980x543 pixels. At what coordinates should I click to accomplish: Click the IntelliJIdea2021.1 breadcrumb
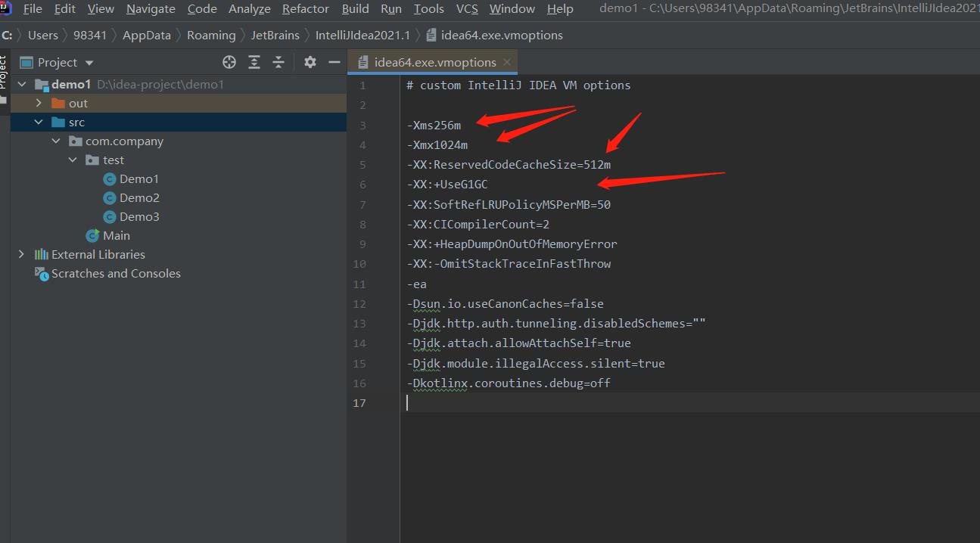pos(362,36)
